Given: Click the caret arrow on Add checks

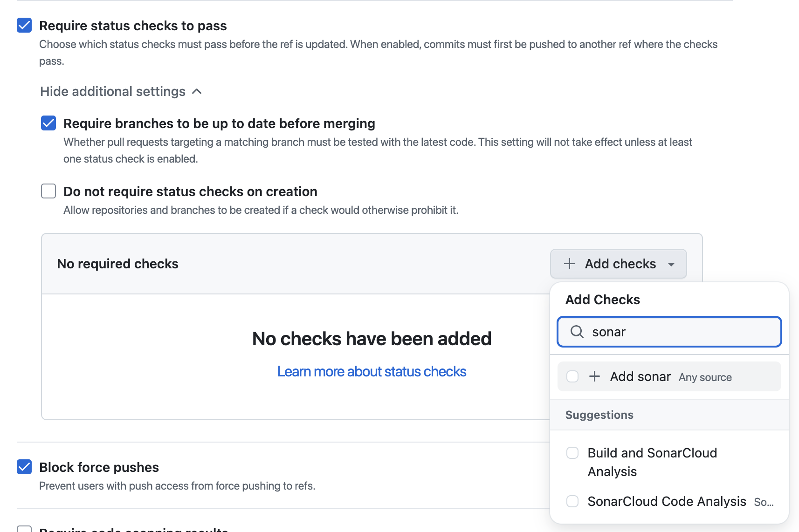Looking at the screenshot, I should (x=671, y=264).
